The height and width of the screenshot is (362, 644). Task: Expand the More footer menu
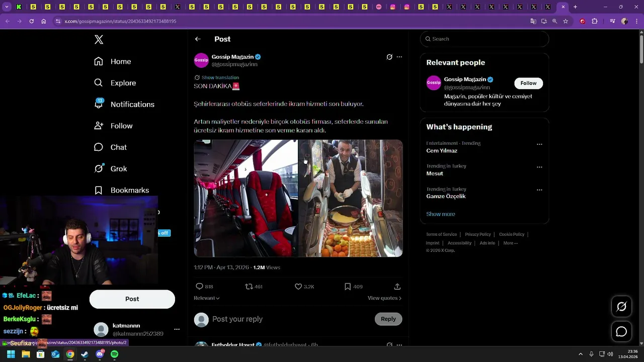pos(510,243)
